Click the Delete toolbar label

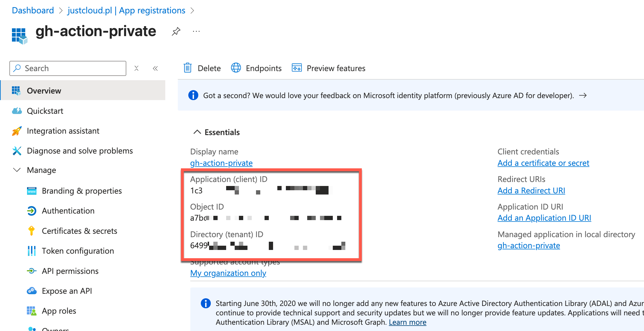point(209,68)
